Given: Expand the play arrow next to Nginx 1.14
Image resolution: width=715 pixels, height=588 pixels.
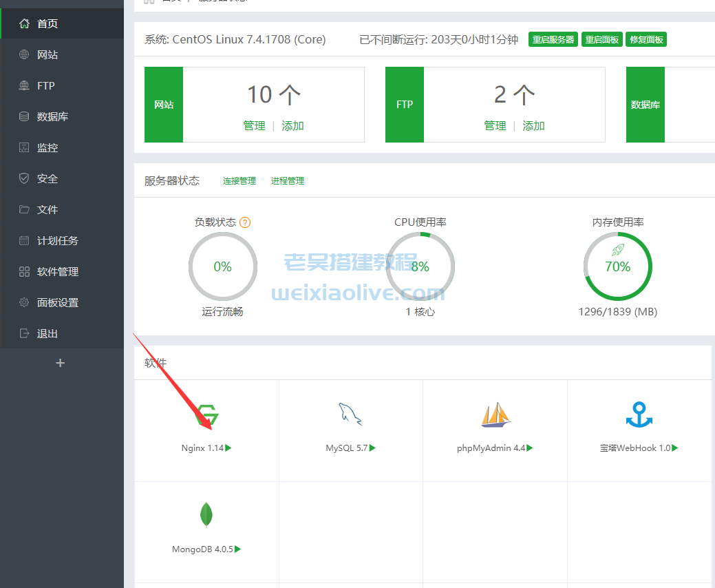Looking at the screenshot, I should pos(228,448).
